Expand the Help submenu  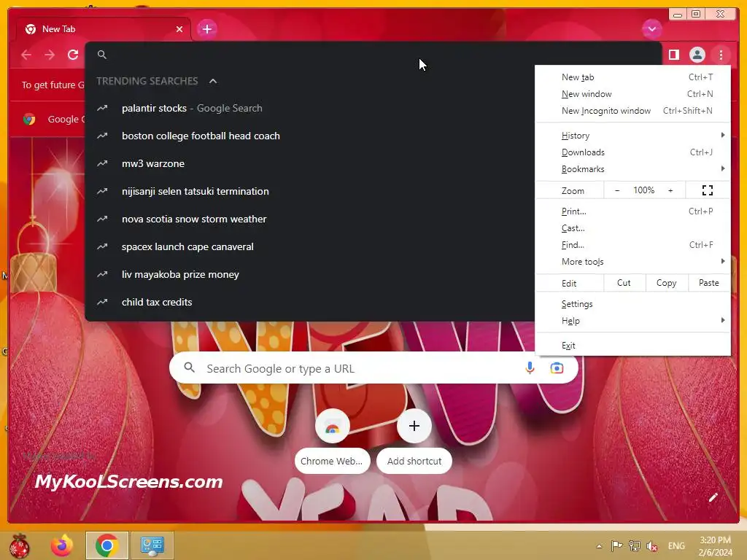tap(632, 321)
